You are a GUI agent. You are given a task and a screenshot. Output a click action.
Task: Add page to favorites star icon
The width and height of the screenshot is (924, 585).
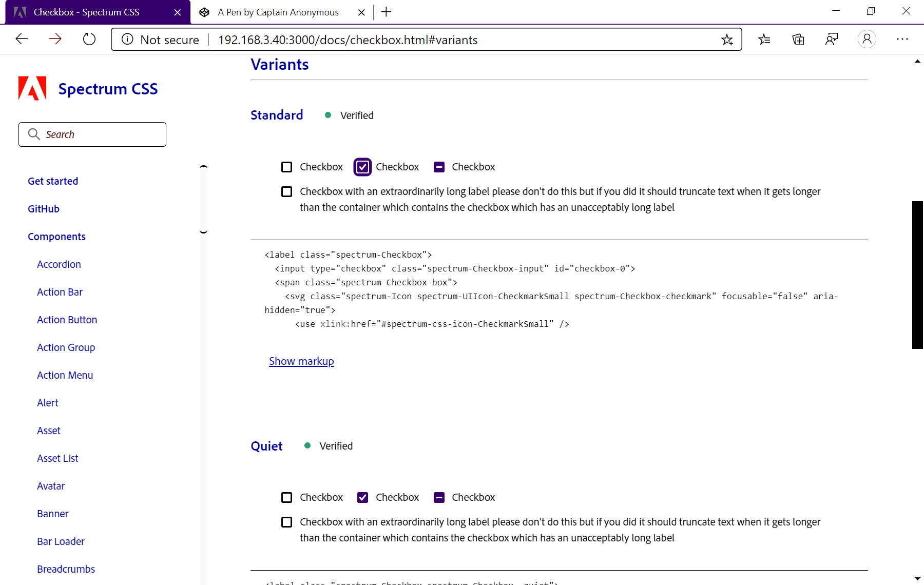pos(727,40)
